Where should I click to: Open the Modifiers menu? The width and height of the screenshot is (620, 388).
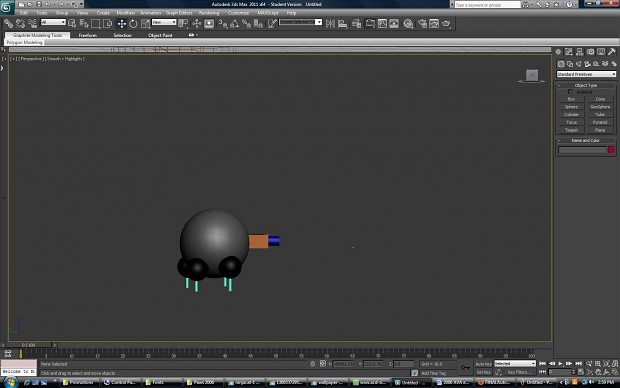[126, 13]
